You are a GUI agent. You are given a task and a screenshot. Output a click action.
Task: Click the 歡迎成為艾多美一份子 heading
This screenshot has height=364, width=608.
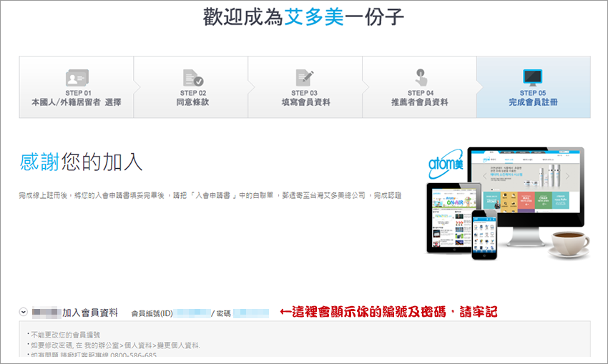click(x=303, y=17)
